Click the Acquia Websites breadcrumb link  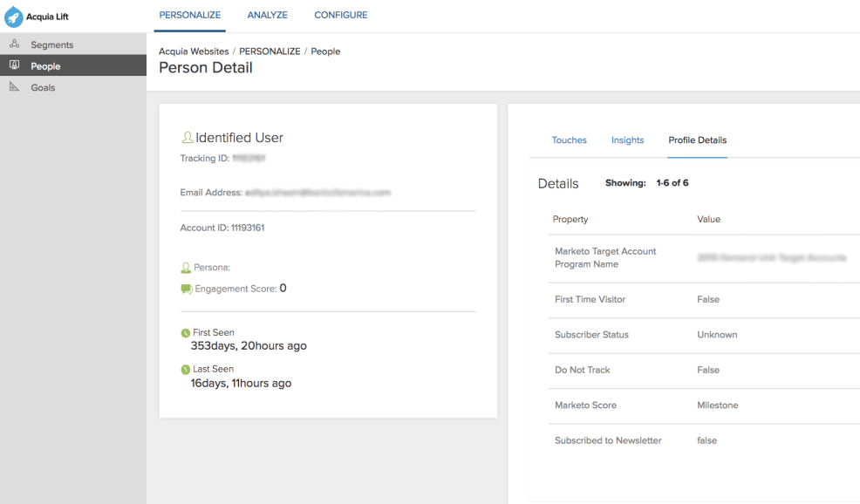coord(194,51)
